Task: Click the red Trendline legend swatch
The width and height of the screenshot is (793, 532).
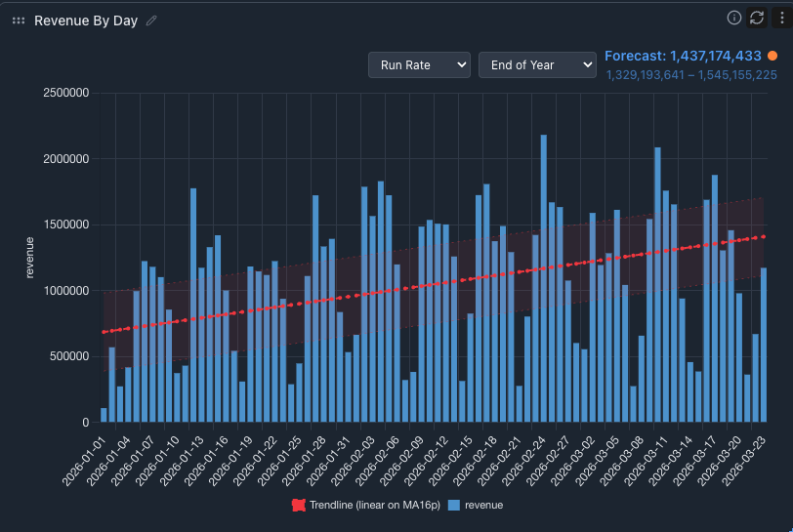Action: point(299,505)
